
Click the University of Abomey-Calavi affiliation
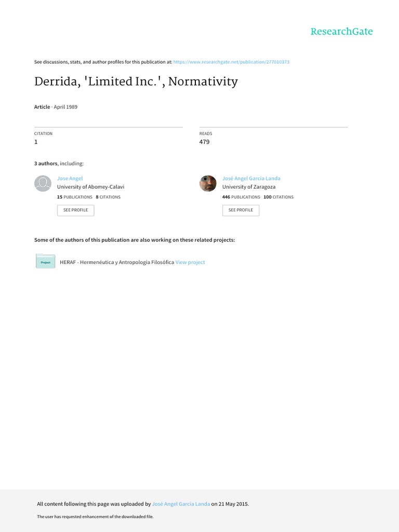pyautogui.click(x=90, y=187)
